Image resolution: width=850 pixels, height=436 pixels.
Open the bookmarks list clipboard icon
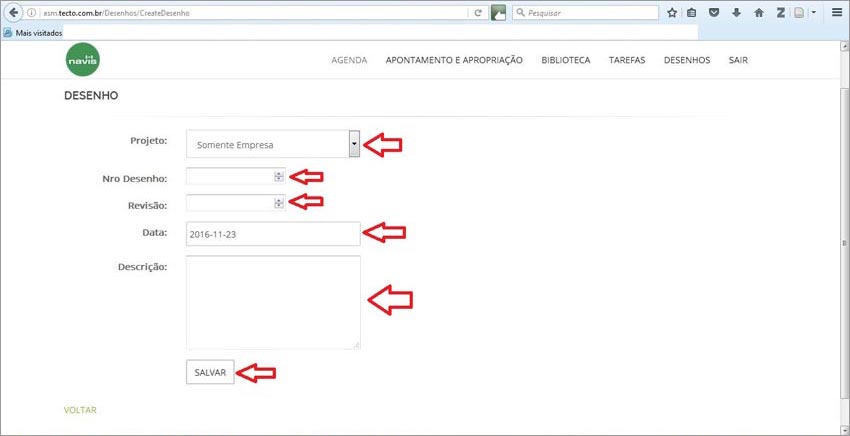point(691,13)
